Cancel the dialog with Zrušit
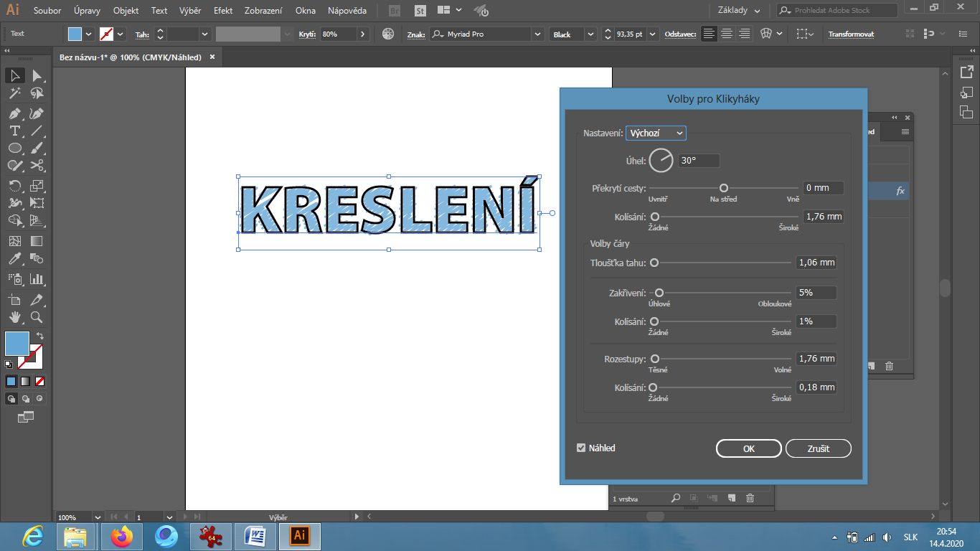This screenshot has width=980, height=551. click(818, 448)
